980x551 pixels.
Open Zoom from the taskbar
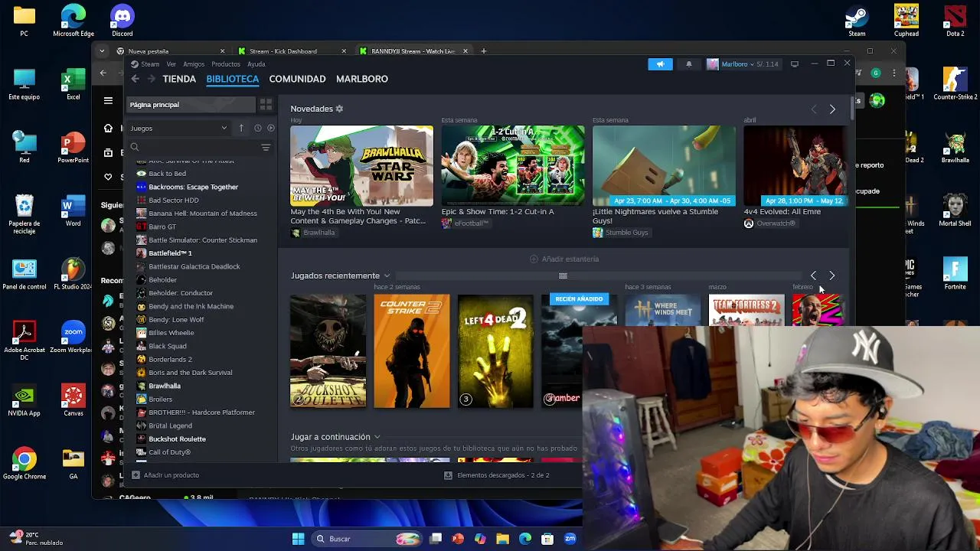570,539
